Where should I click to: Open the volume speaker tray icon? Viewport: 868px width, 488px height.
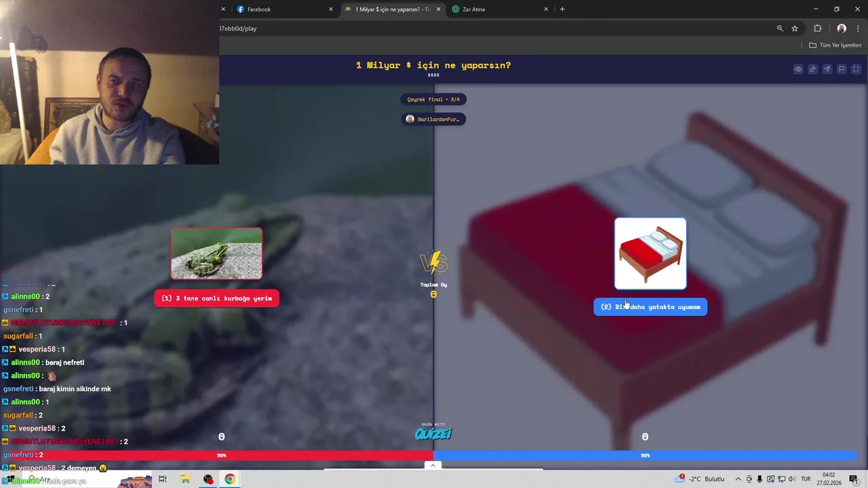click(x=792, y=479)
